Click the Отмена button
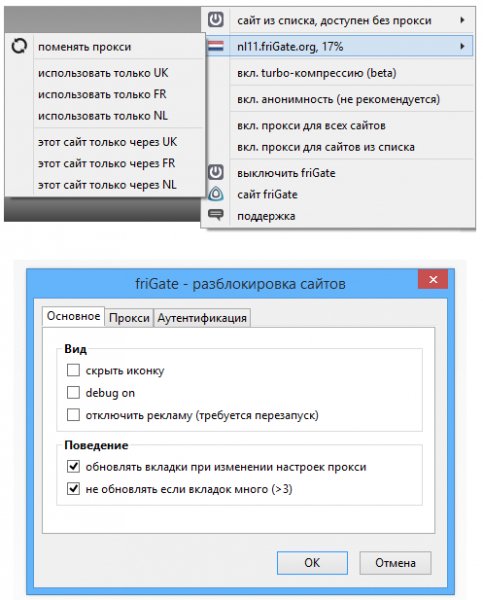The image size is (483, 600). pos(395,562)
